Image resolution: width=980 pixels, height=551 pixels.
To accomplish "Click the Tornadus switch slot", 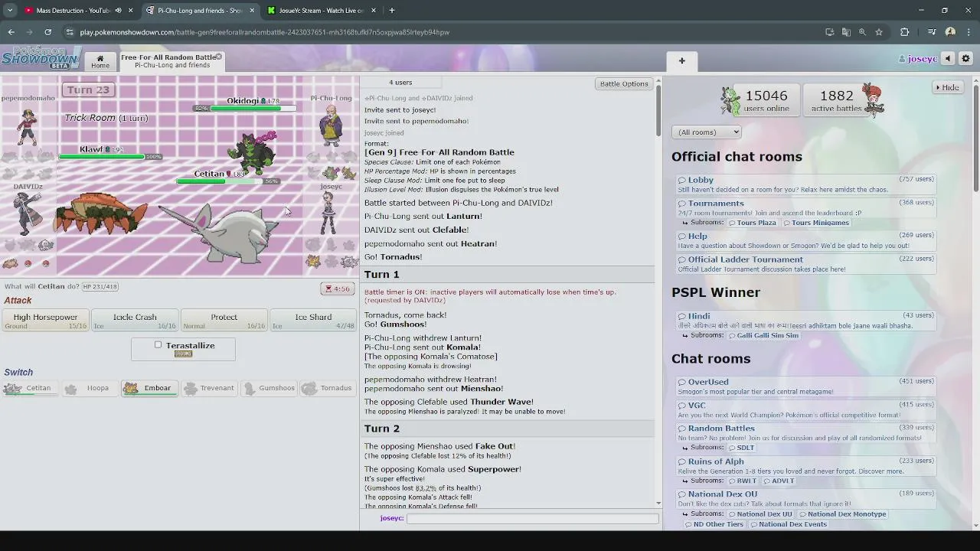I will 328,388.
